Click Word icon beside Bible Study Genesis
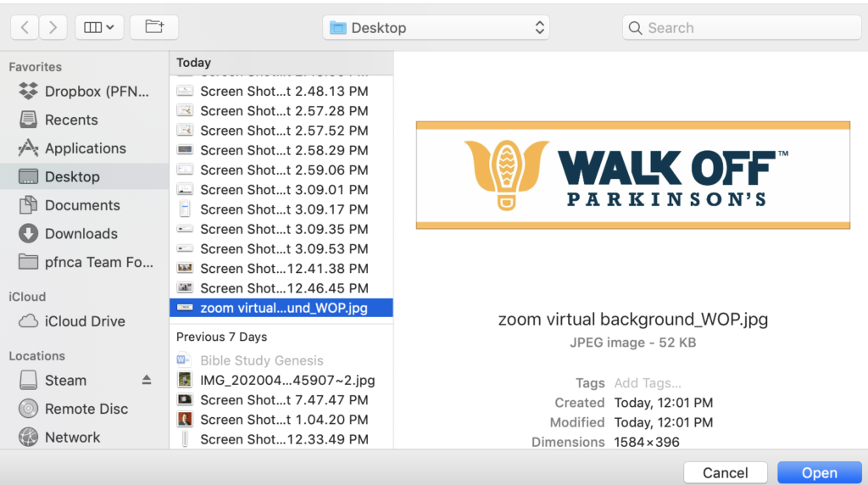Image resolution: width=868 pixels, height=485 pixels. (184, 360)
